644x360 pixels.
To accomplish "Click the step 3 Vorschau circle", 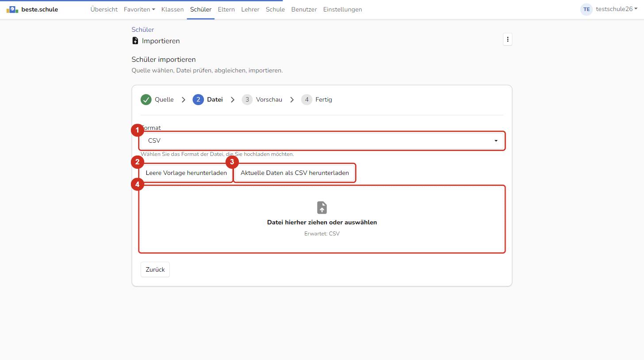I will pyautogui.click(x=247, y=100).
